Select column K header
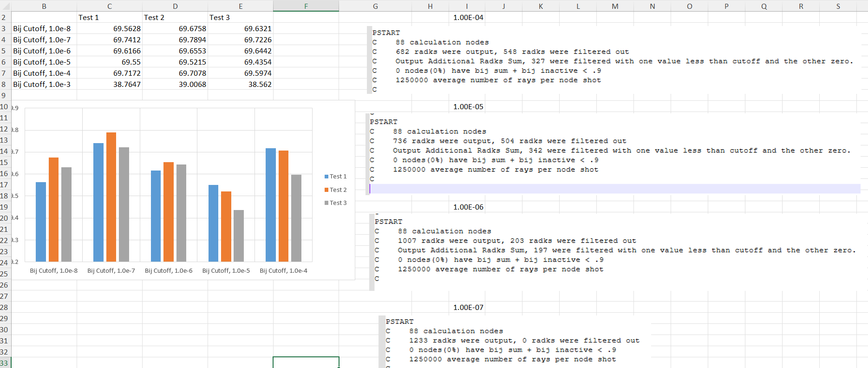The height and width of the screenshot is (368, 868). coord(541,6)
